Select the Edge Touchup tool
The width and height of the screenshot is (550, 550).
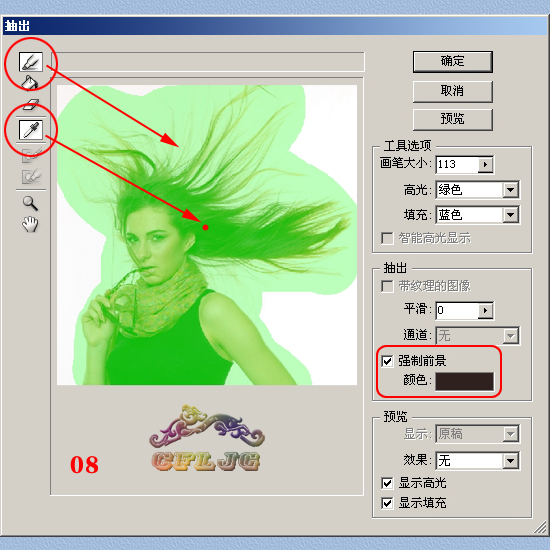[x=31, y=176]
